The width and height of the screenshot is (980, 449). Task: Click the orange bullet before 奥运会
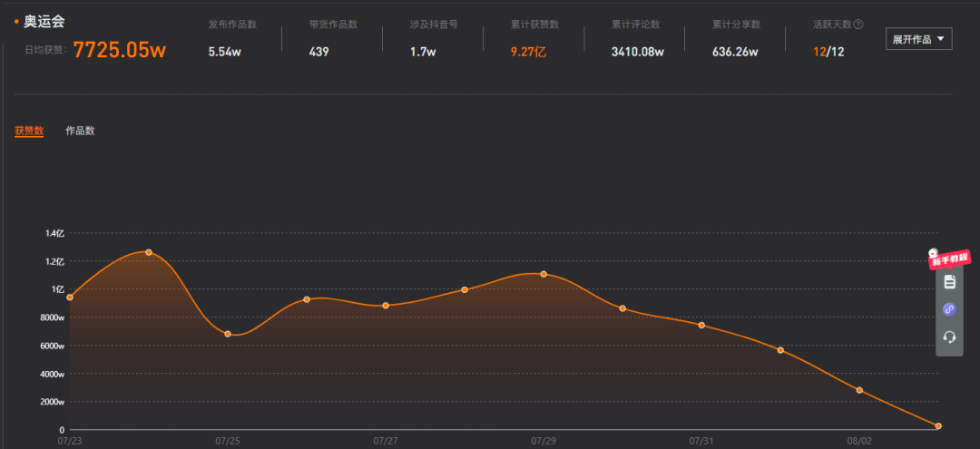pyautogui.click(x=17, y=22)
